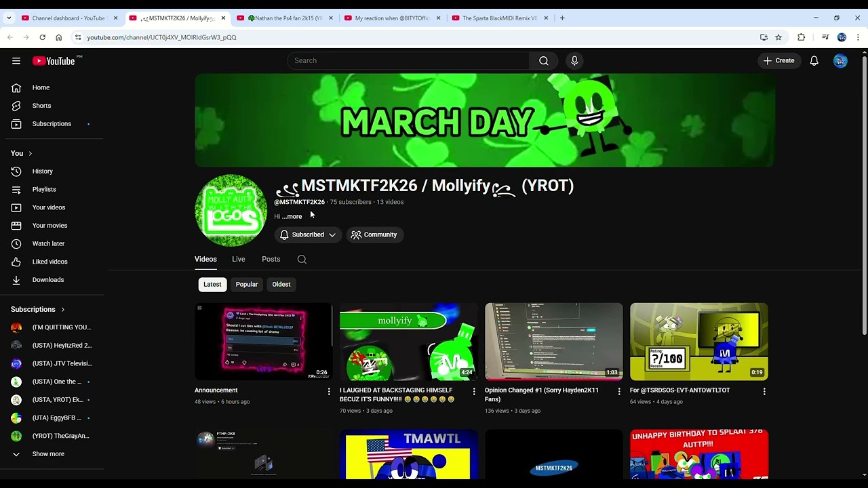Open Opinion Changed #1 video title
The width and height of the screenshot is (868, 488).
click(541, 395)
